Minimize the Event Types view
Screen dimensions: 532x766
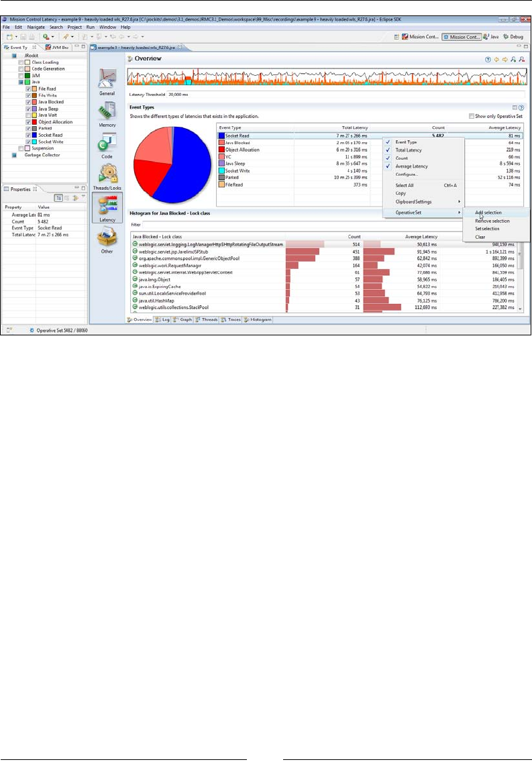[x=76, y=47]
